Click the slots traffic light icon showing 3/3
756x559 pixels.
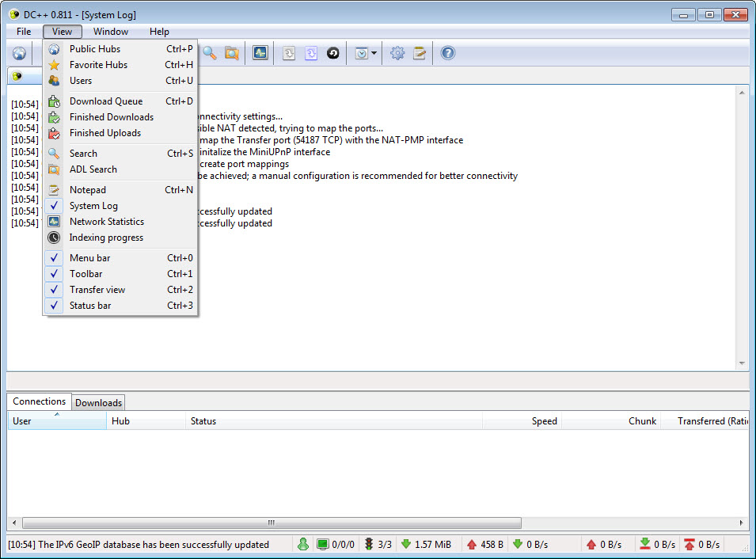(369, 544)
